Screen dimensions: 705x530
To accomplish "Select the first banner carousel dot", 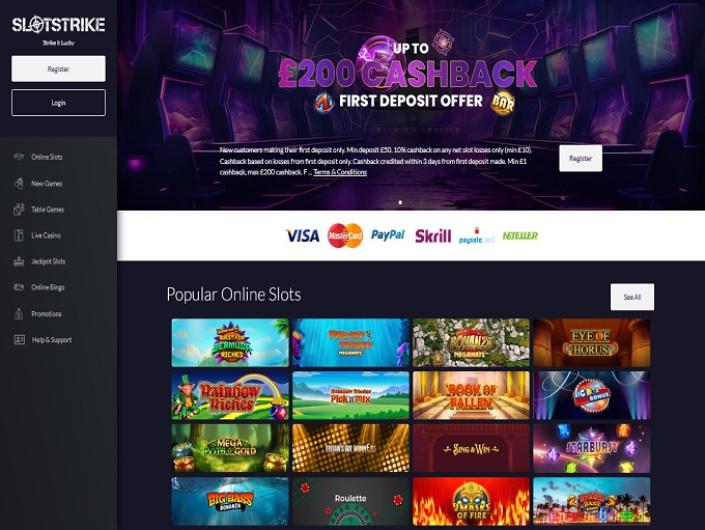I will point(400,202).
